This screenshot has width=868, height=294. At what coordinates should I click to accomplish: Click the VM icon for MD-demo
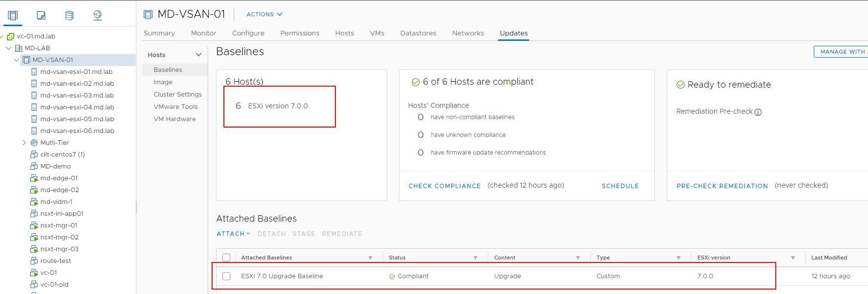click(x=34, y=166)
